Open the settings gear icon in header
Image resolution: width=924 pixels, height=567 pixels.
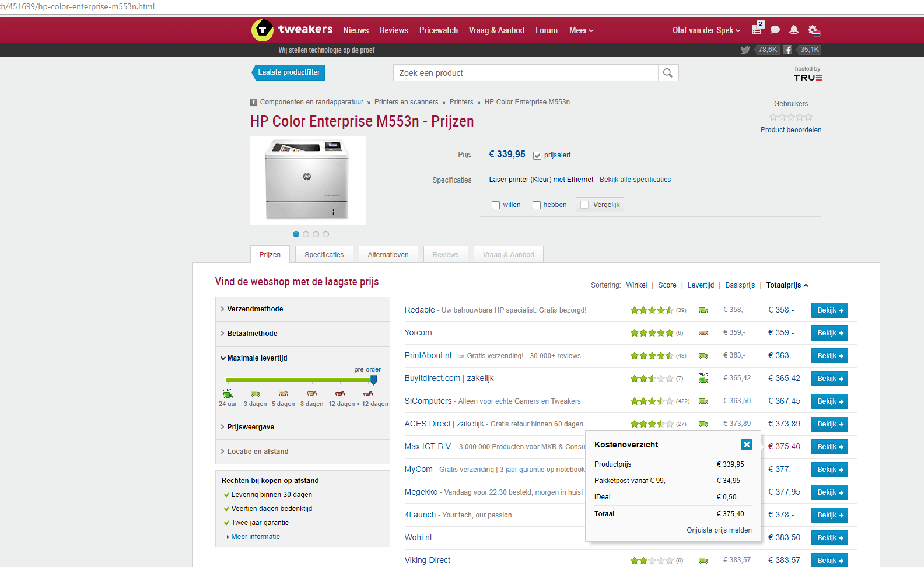814,30
